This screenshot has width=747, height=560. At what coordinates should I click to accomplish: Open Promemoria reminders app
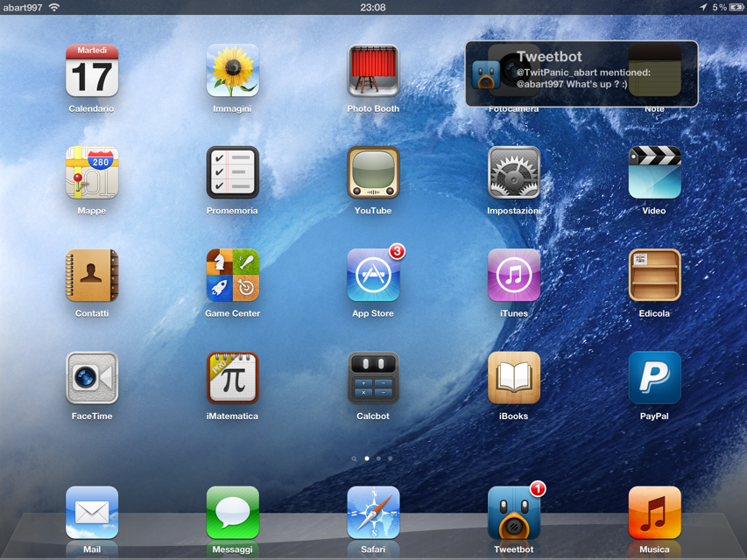(232, 172)
